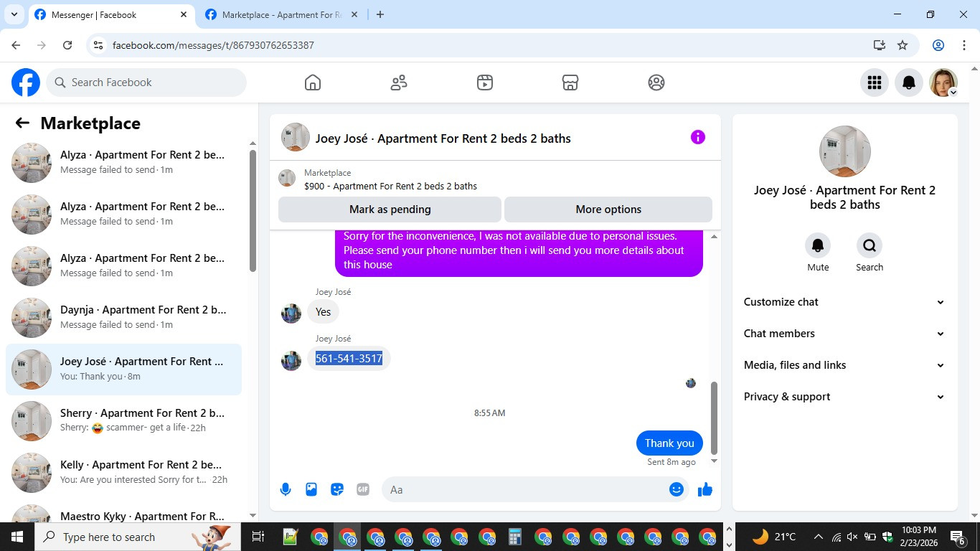This screenshot has height=551, width=980.
Task: Expand Customize chat section
Action: pyautogui.click(x=844, y=302)
